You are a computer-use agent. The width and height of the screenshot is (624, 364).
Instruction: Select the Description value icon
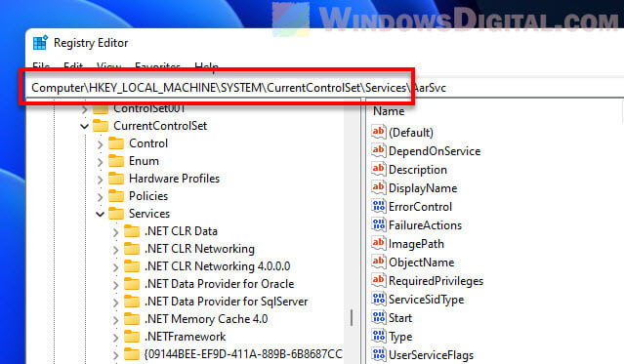[x=379, y=169]
